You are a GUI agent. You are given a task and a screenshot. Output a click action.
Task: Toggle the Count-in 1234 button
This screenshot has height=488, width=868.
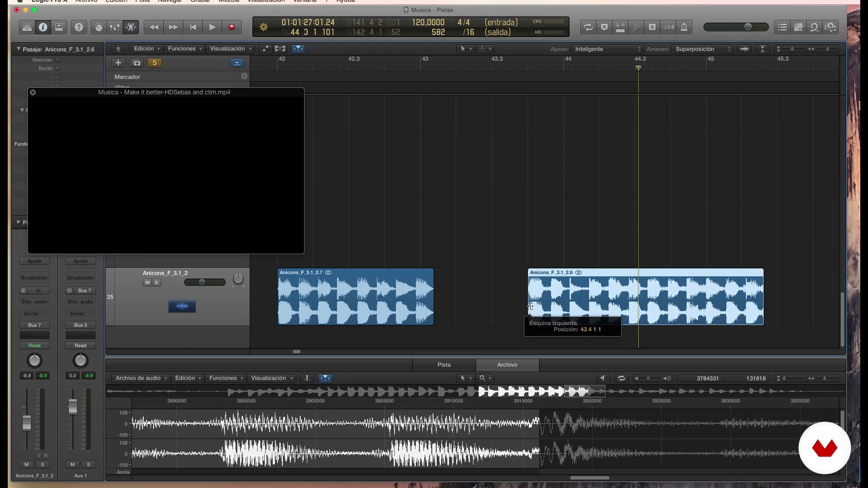tap(668, 28)
